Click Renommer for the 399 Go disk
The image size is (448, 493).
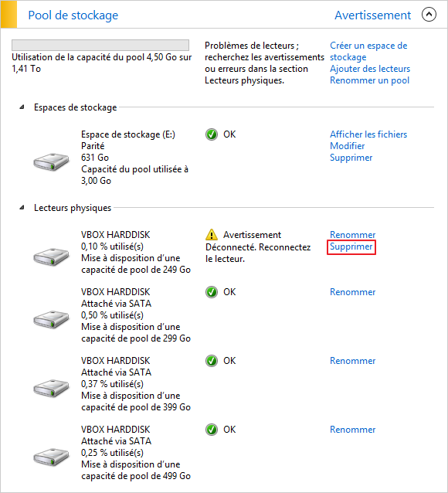click(353, 361)
